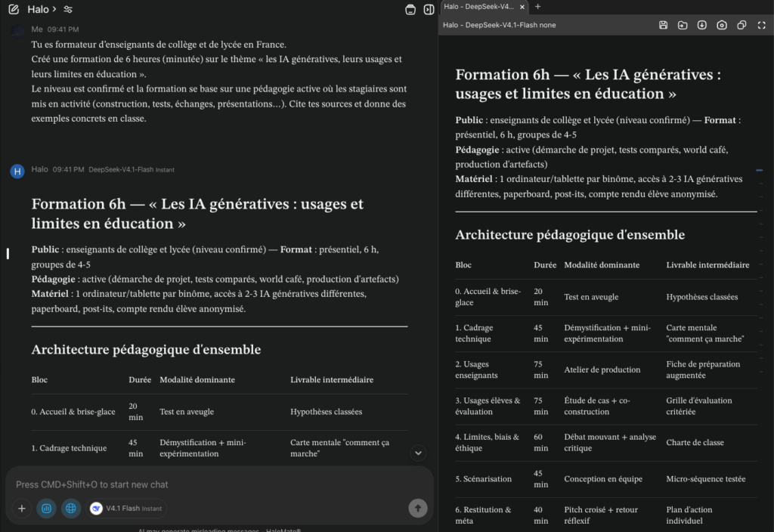Open the Halo chat title menu

click(42, 9)
